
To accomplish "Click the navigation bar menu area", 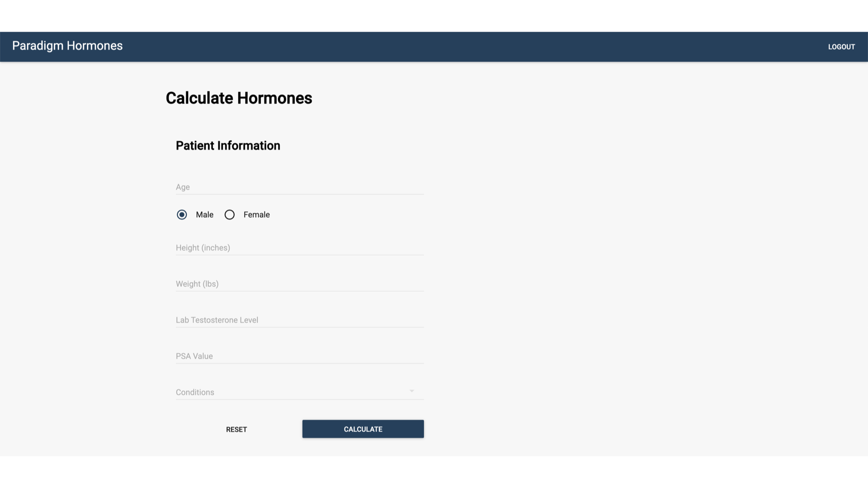I will pyautogui.click(x=434, y=46).
